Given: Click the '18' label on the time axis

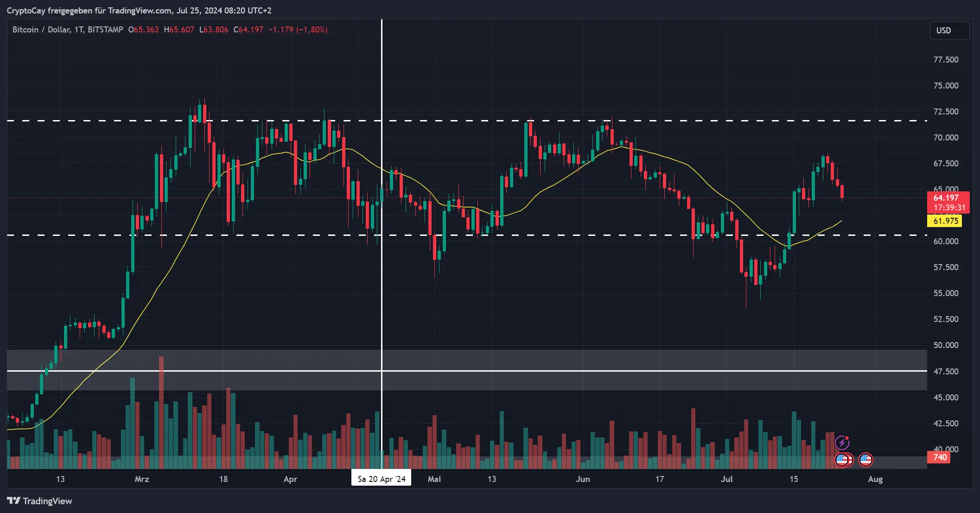Looking at the screenshot, I should pyautogui.click(x=223, y=479).
